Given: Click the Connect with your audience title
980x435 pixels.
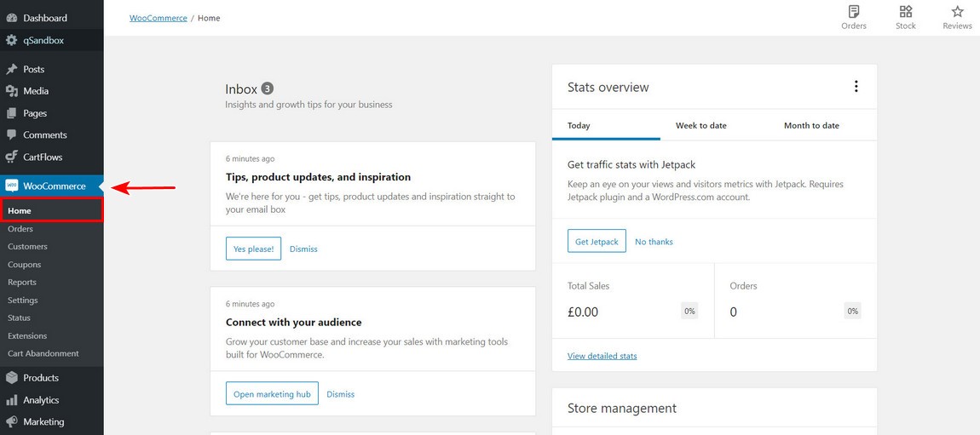Looking at the screenshot, I should [x=294, y=323].
